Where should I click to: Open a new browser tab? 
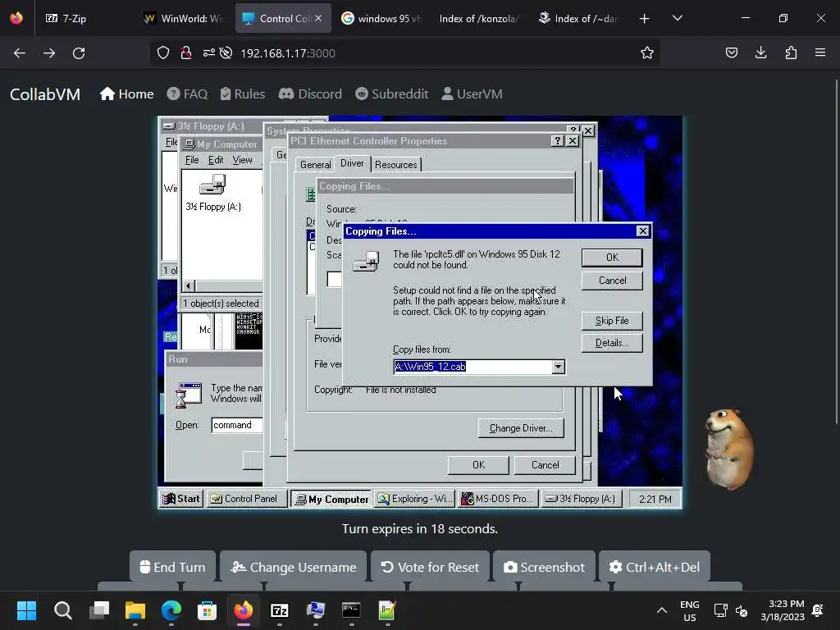click(x=644, y=18)
